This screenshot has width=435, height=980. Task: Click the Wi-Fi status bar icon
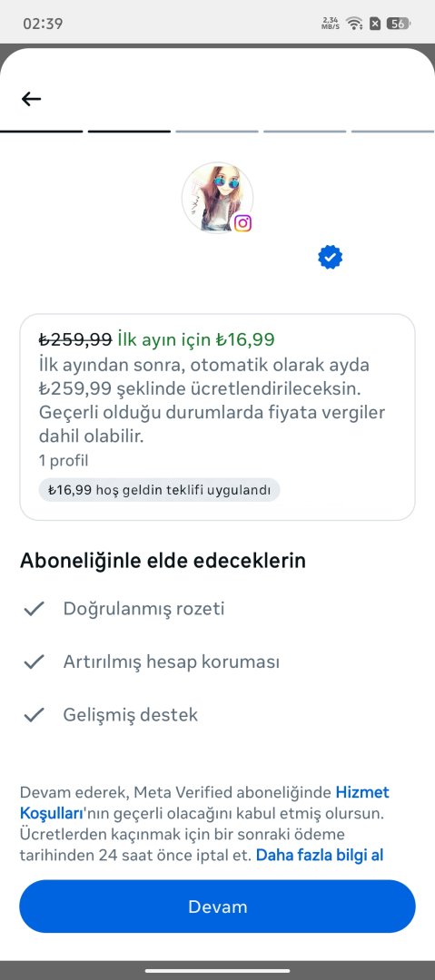click(355, 24)
